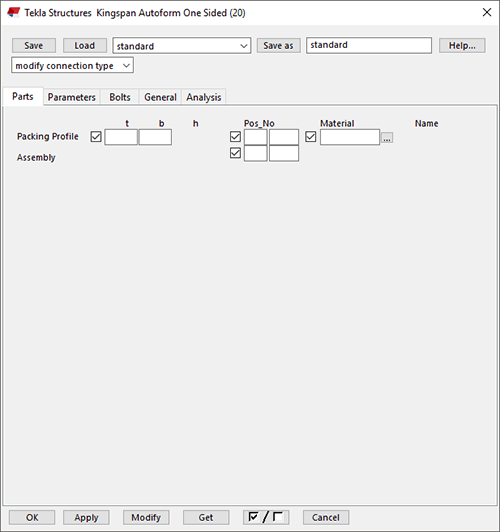The image size is (500, 532).
Task: Click the Cancel button
Action: 326,517
